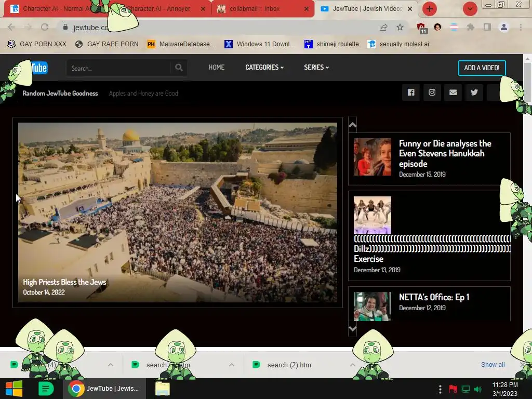This screenshot has width=532, height=399.
Task: Click the uBlock extension icon with badge 11
Action: (x=421, y=28)
